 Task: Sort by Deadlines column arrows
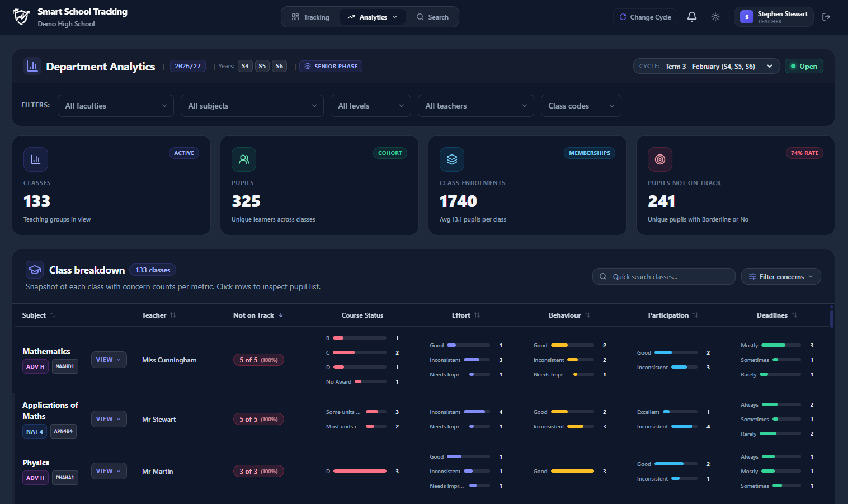[x=794, y=315]
